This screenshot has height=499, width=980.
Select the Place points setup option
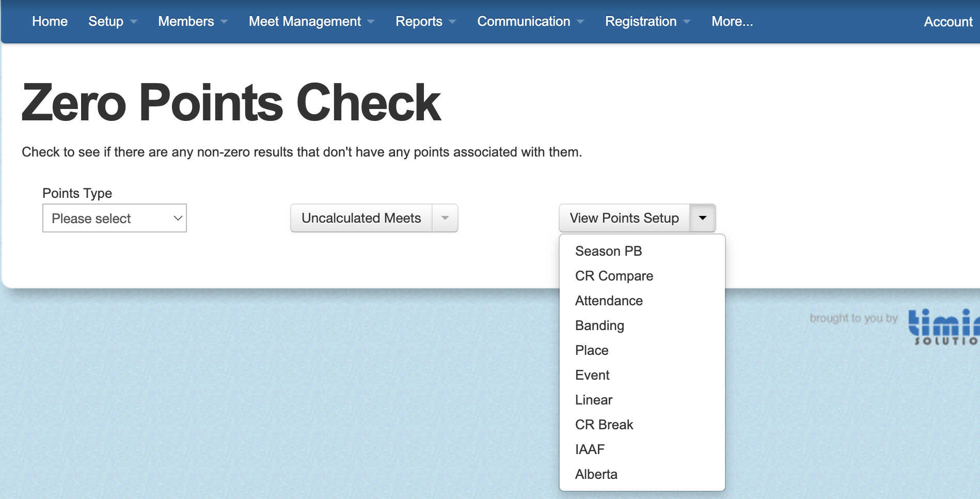(642, 350)
